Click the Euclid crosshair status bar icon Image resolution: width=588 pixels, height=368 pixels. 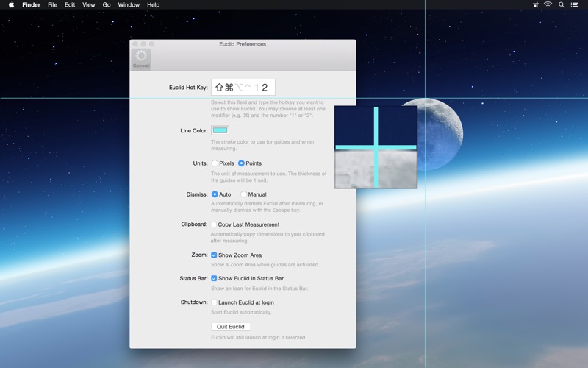coord(536,5)
